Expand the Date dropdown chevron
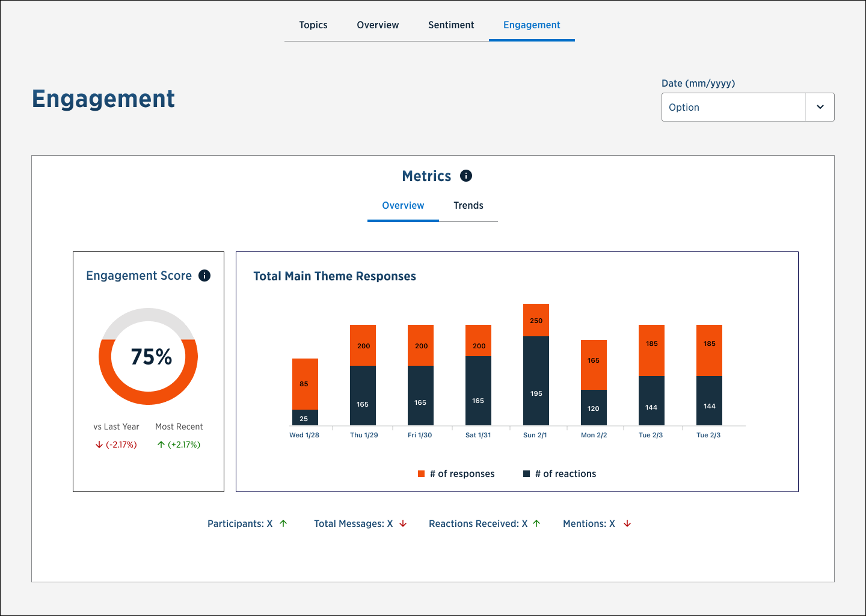The width and height of the screenshot is (866, 616). [820, 107]
